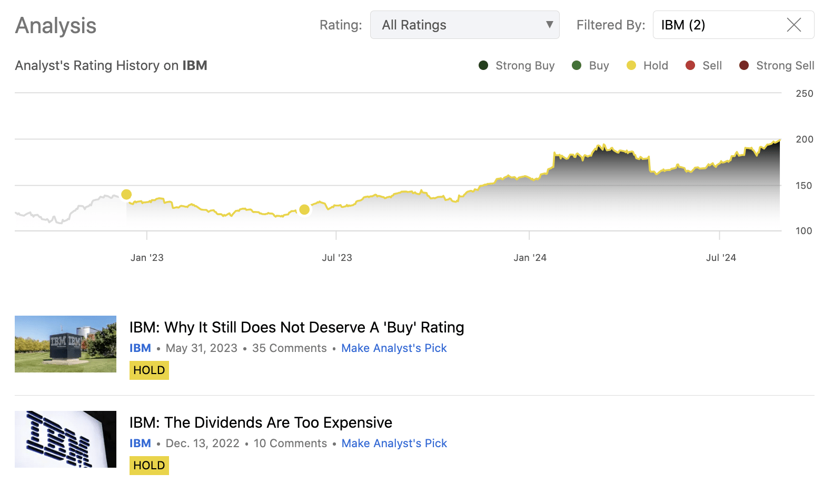Click Make Analyst's Pick for May 2023 article

pos(394,348)
